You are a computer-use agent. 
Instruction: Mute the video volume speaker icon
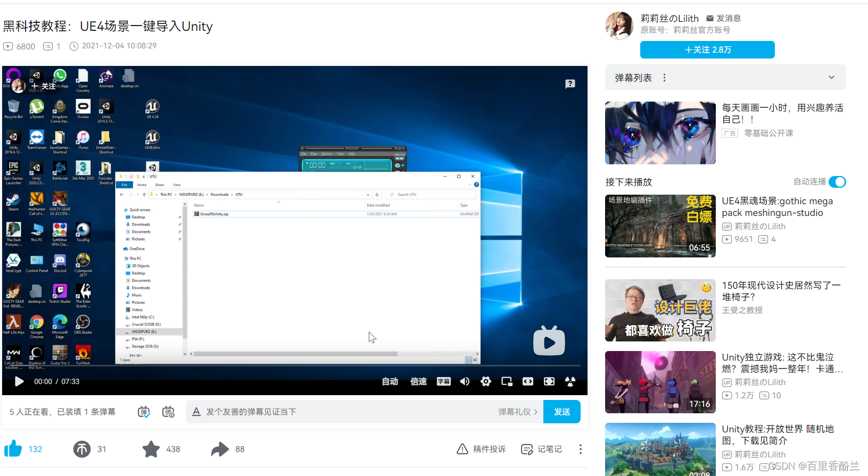coord(465,381)
